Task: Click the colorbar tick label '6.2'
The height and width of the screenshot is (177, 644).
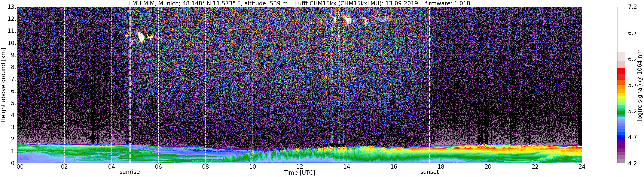Action: click(632, 59)
